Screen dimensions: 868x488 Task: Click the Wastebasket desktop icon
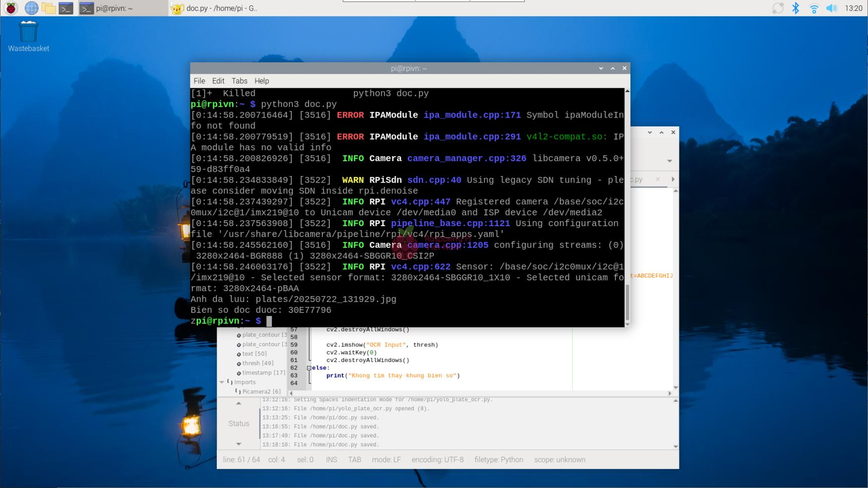pos(28,36)
